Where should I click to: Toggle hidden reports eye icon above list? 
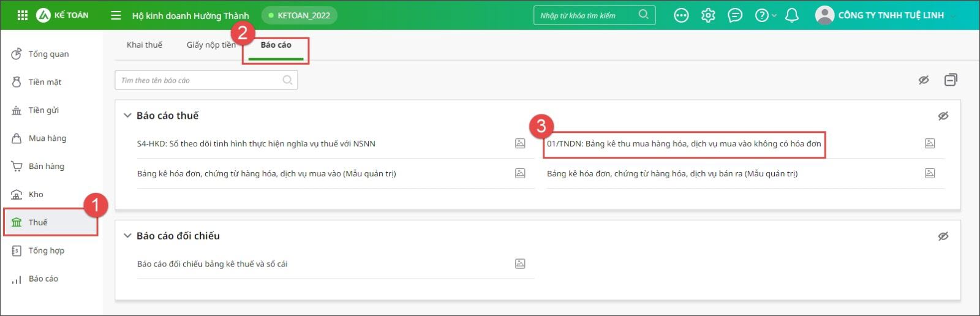click(x=924, y=80)
